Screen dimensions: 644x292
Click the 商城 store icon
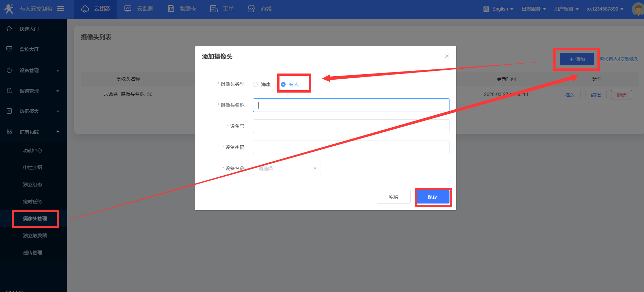pos(251,9)
